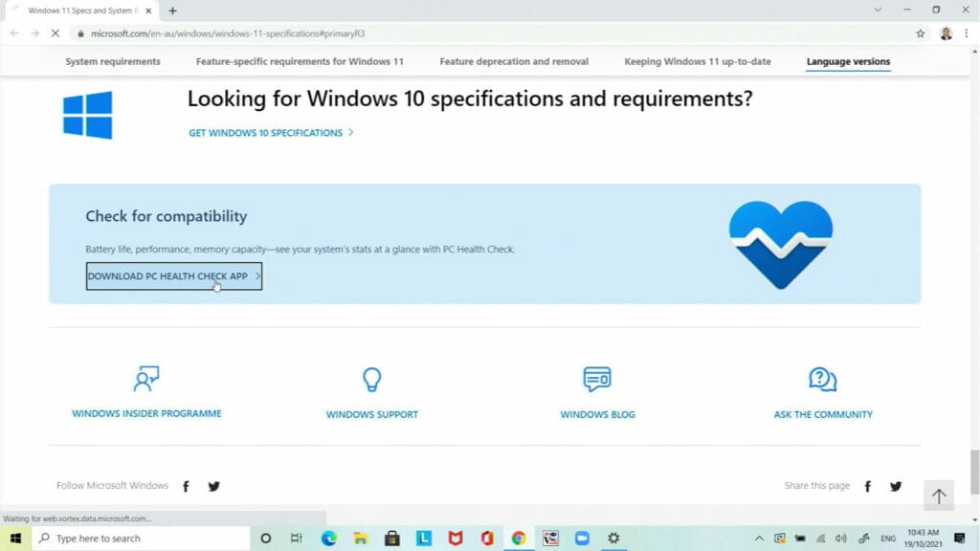Click the Windows logo beside the heading
The width and height of the screenshot is (980, 551).
pyautogui.click(x=87, y=114)
